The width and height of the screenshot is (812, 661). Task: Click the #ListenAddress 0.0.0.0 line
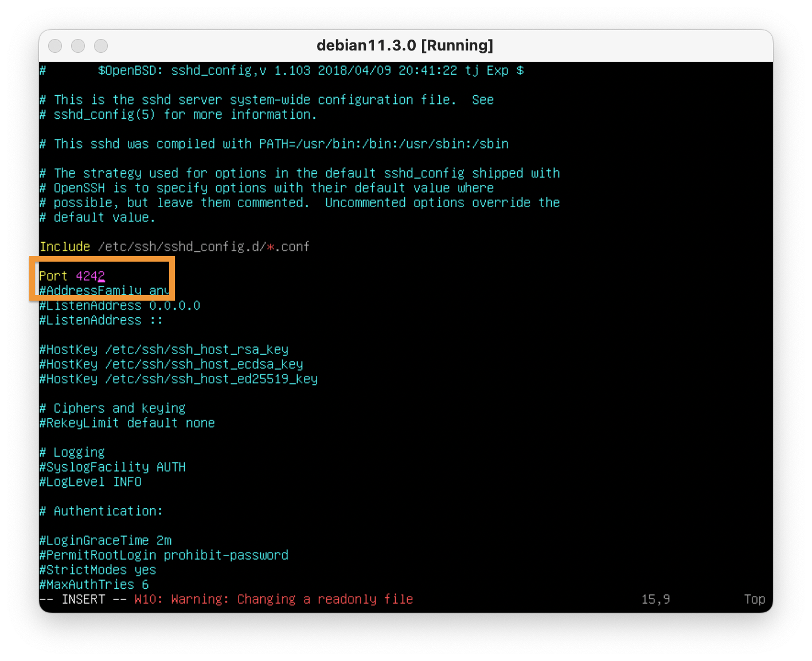pos(119,305)
